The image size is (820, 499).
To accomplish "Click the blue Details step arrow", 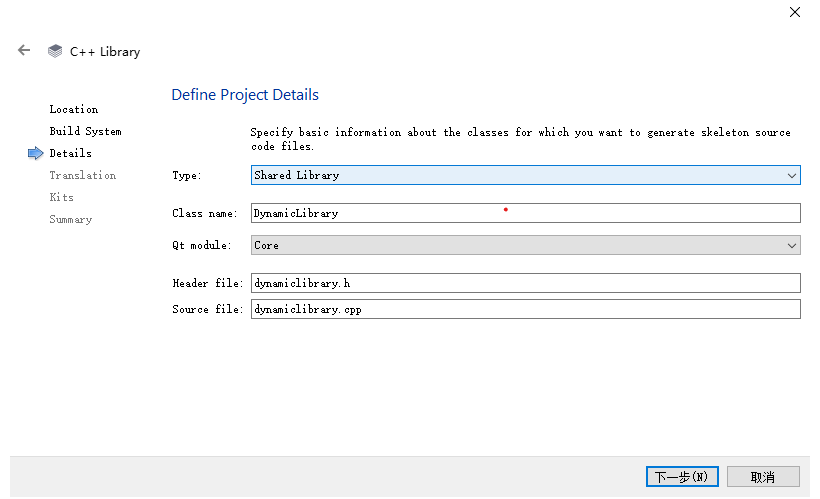I will coord(36,153).
